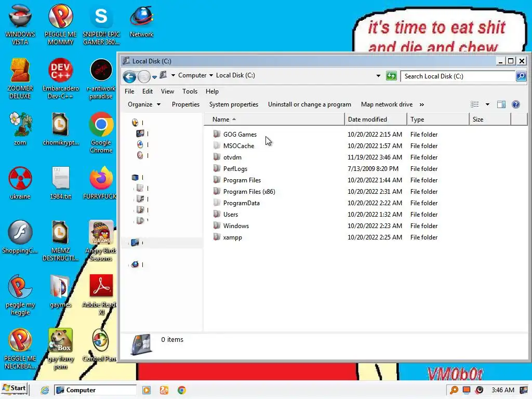532x399 pixels.
Task: Open the Organize dropdown
Action: (144, 104)
